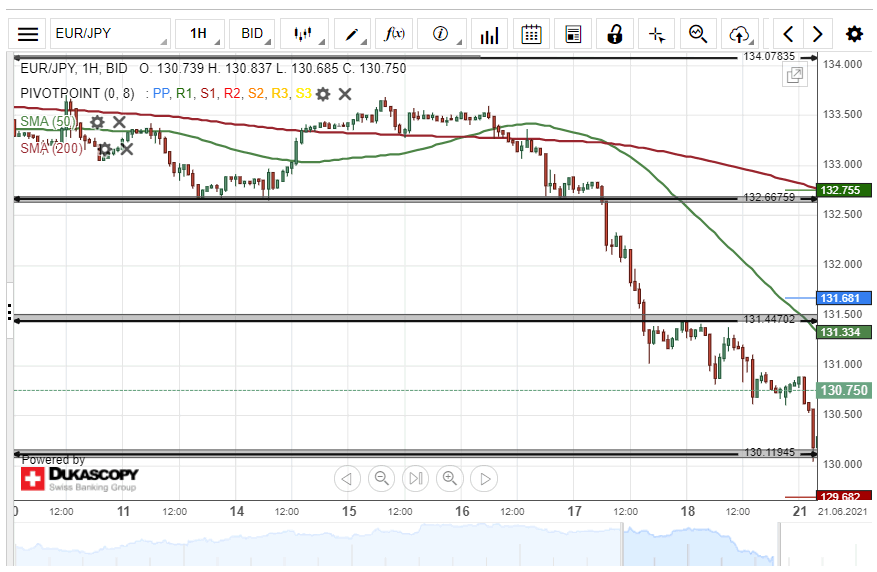
Task: Open the cloud upload save menu
Action: coord(740,34)
